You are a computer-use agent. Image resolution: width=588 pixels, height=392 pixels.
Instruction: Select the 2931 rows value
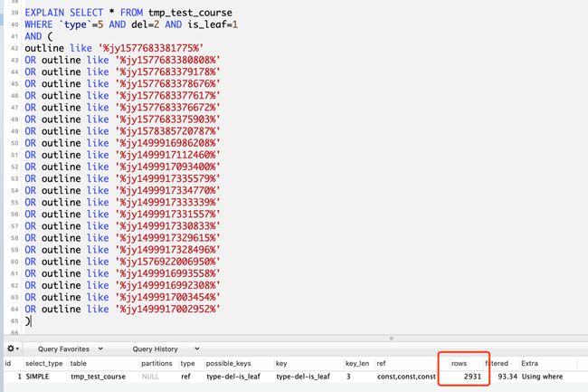click(472, 377)
